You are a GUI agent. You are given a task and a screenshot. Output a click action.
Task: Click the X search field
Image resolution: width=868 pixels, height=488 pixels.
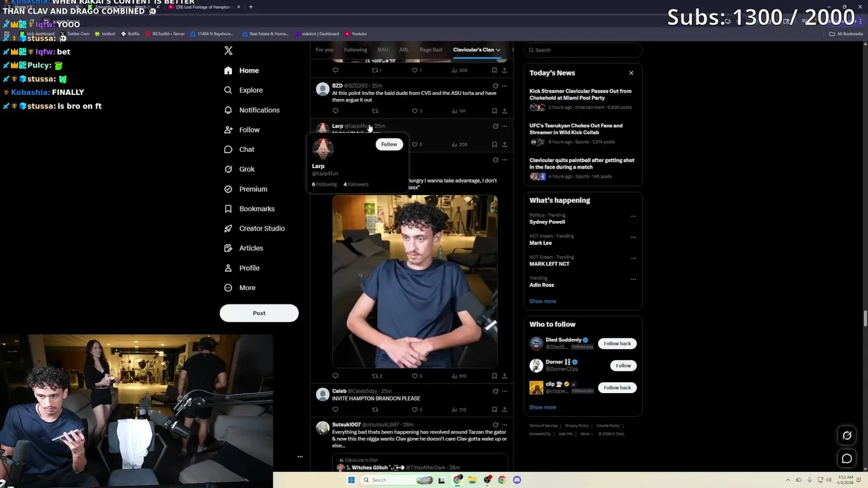tap(583, 50)
